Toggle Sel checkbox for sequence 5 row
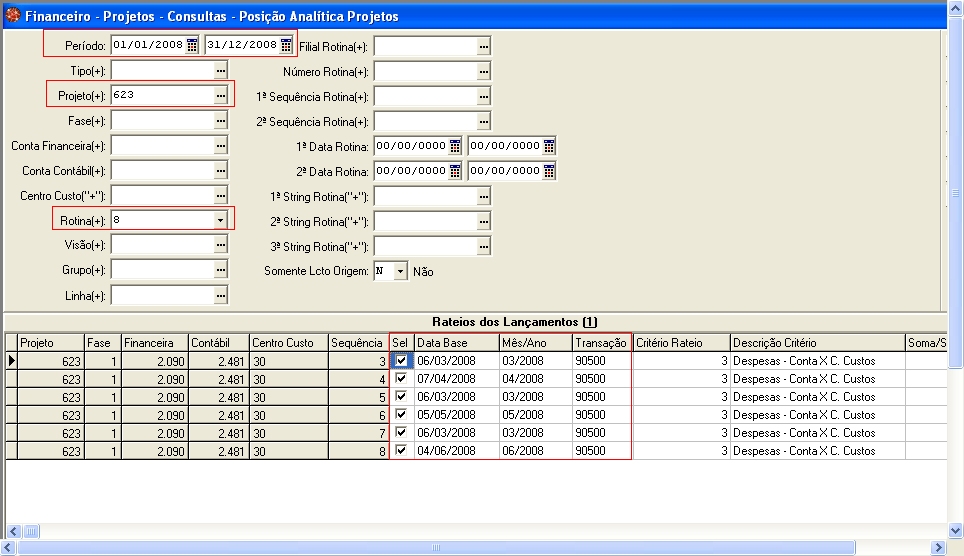964x556 pixels. coord(401,397)
